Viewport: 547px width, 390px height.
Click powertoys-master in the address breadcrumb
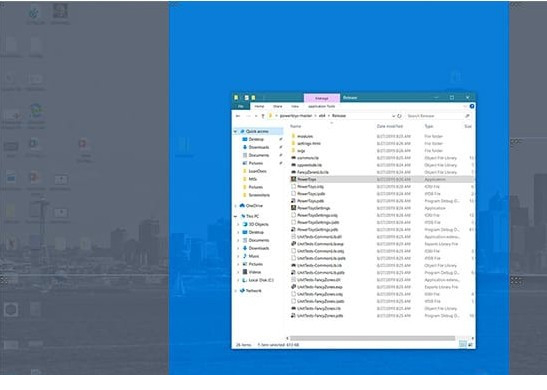[x=296, y=115]
